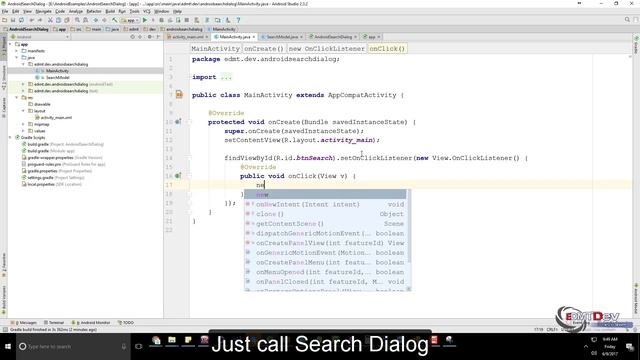
Task: Open the Navigate menu
Action: (x=43, y=11)
